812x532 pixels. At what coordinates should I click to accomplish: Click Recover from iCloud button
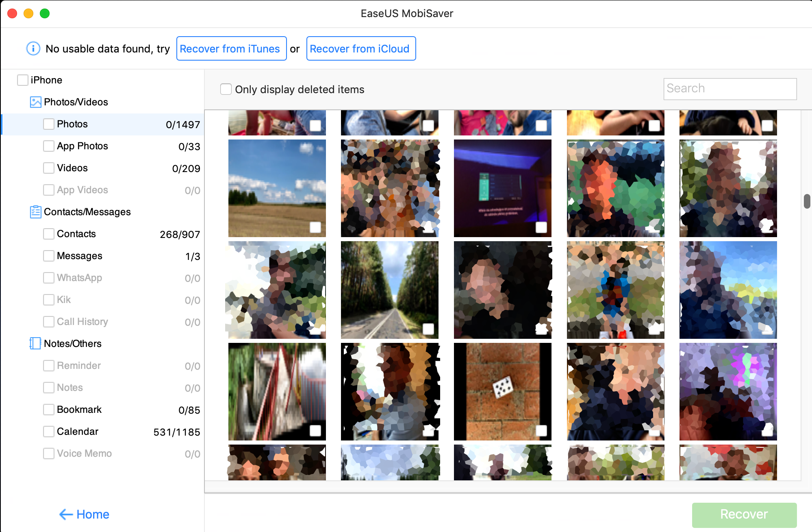[x=361, y=49]
